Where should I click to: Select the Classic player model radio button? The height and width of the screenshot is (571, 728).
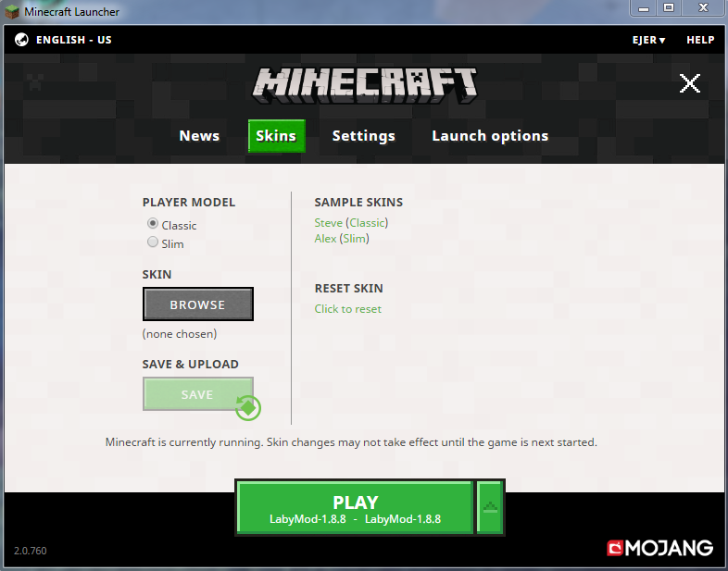coord(152,224)
